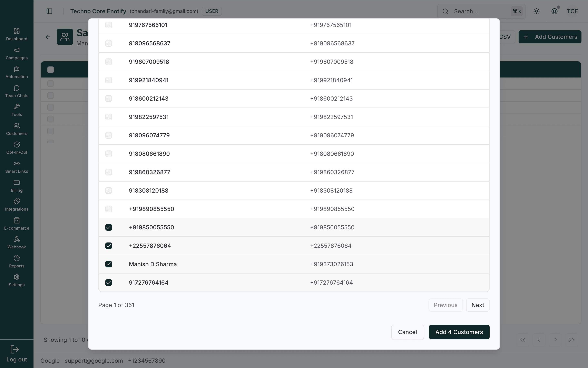Click phone number +918308120188

click(331, 191)
